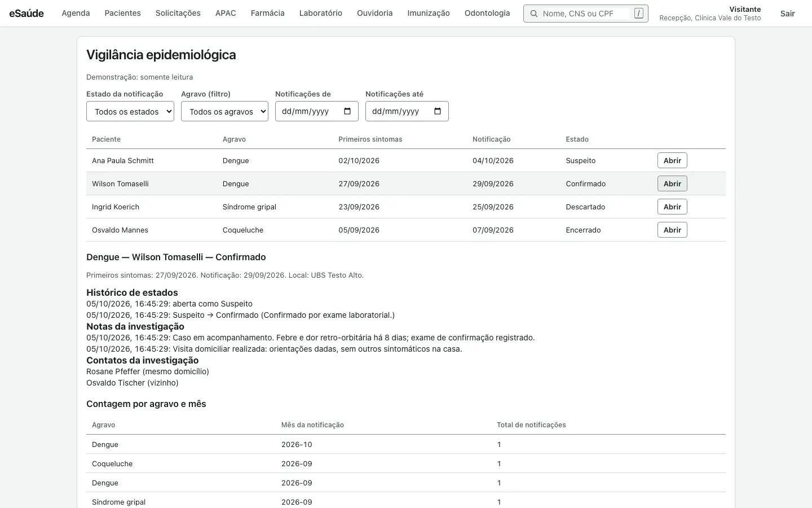Select the Histórico de estados heading

(132, 292)
